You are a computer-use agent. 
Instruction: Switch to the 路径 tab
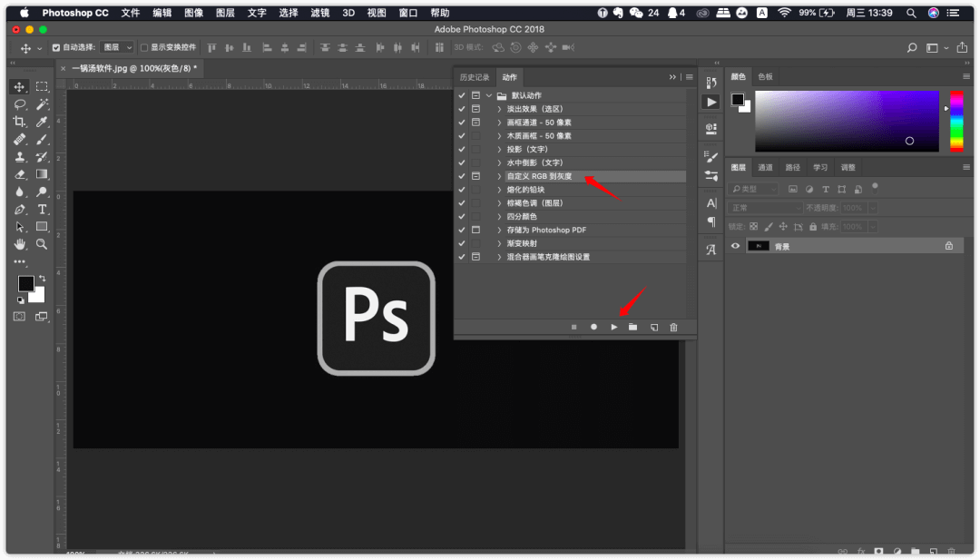792,168
